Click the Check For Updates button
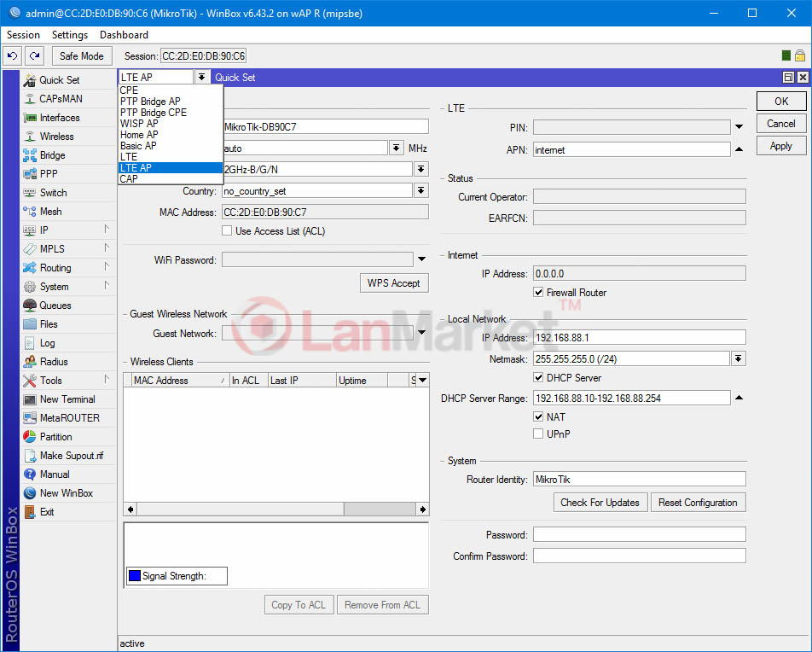This screenshot has width=812, height=652. 600,503
